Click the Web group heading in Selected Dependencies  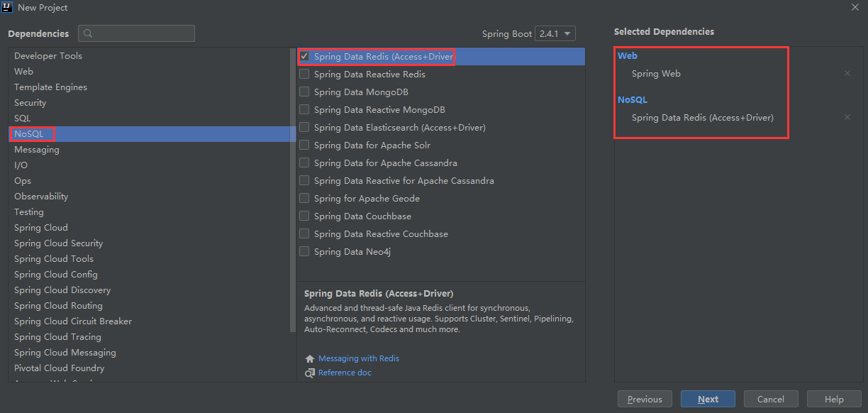click(628, 55)
